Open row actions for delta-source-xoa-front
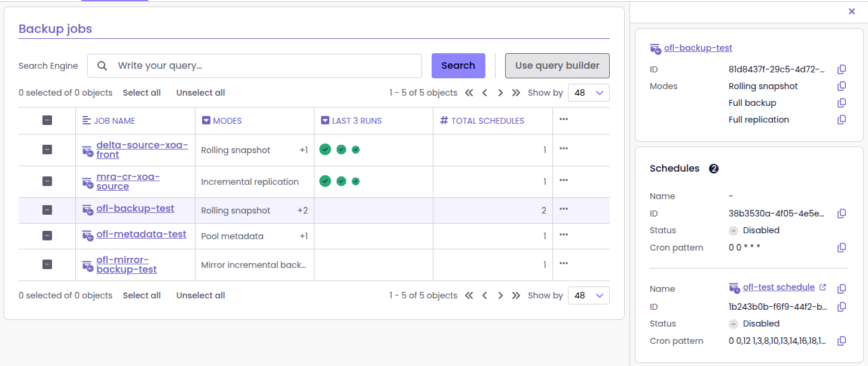Image resolution: width=868 pixels, height=366 pixels. coord(564,149)
